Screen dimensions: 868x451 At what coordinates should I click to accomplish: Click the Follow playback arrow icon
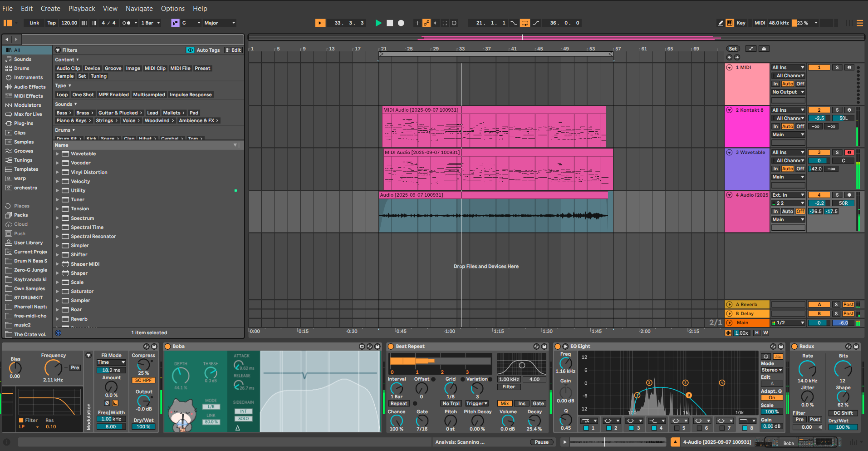(x=320, y=23)
